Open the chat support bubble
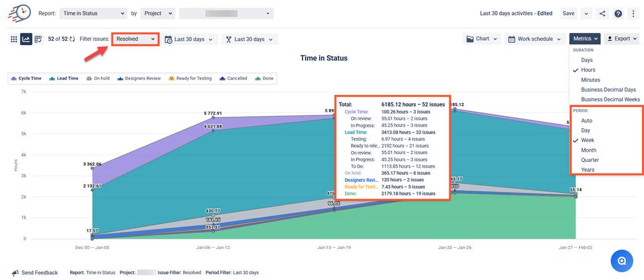The width and height of the screenshot is (644, 280). coord(621,261)
